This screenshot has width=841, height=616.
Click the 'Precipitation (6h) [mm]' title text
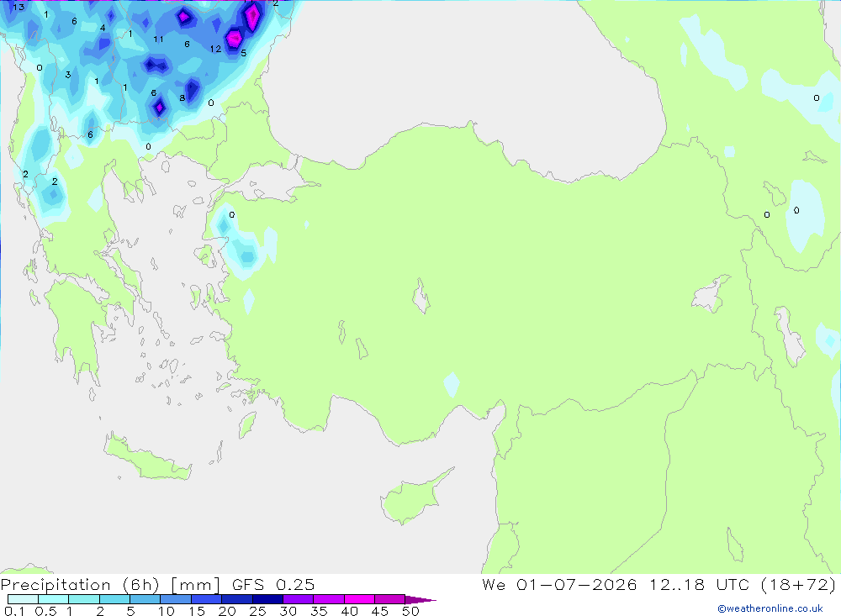tap(110, 585)
